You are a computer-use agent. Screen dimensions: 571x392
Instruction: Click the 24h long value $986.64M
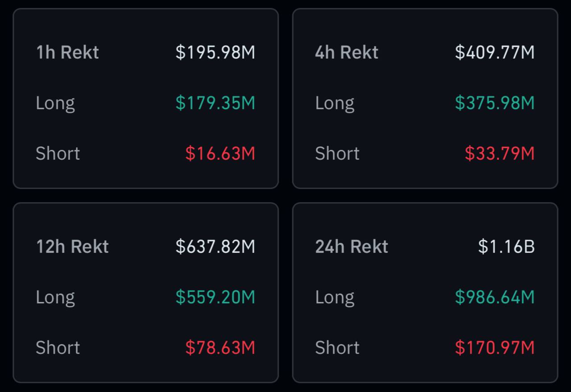pyautogui.click(x=494, y=297)
